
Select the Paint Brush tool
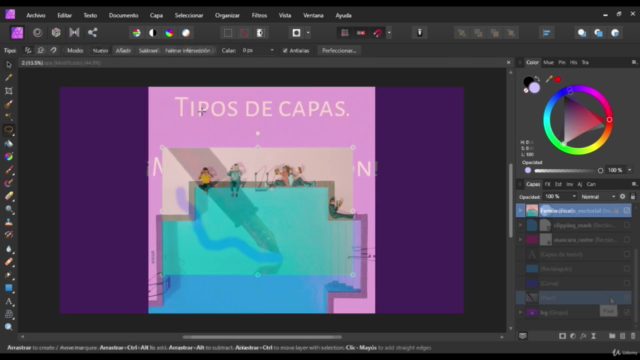(9, 170)
